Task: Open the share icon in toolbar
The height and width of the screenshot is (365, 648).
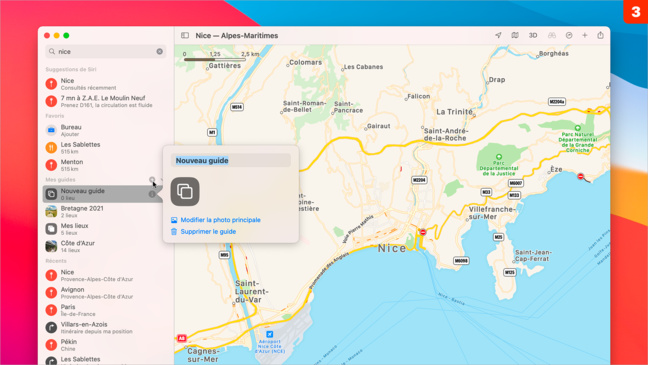Action: 600,36
